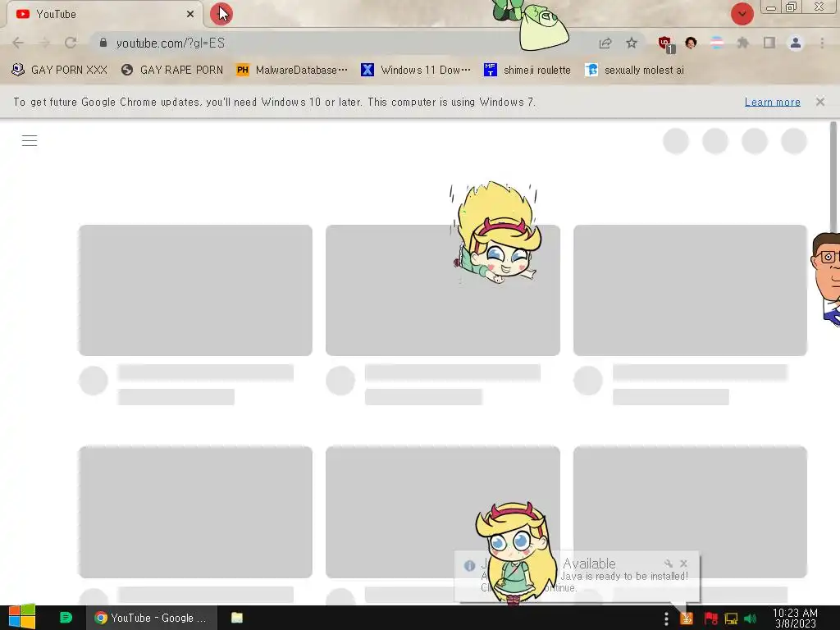
Task: Close the YouTube tab
Action: point(190,14)
